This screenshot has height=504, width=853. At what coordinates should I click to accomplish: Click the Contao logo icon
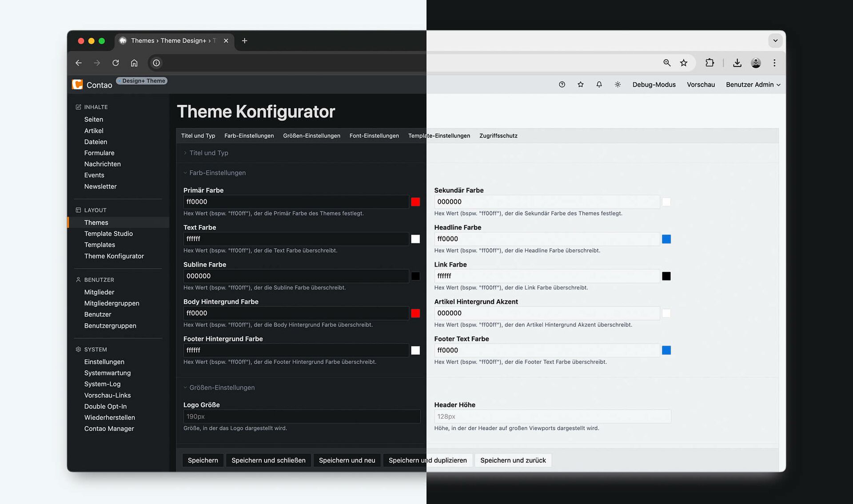[77, 85]
